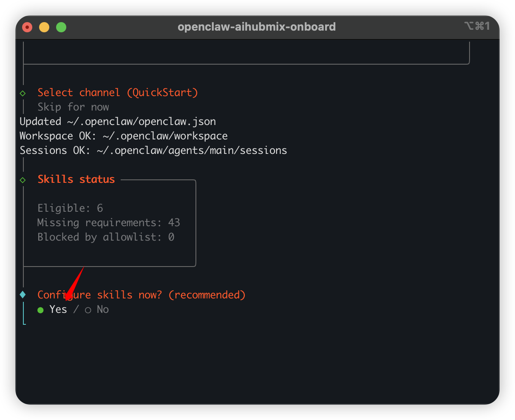
Task: Click the Select channel (QuickStart) heading
Action: 118,93
